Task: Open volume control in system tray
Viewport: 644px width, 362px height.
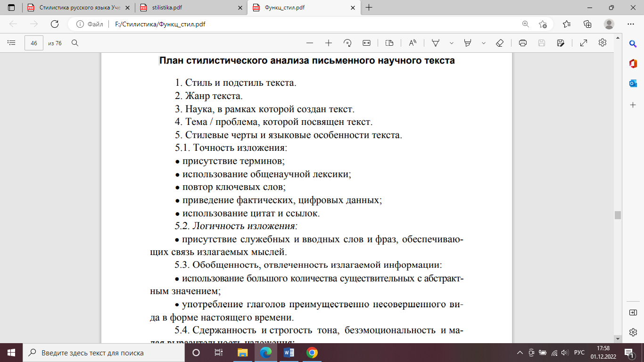Action: point(565,353)
